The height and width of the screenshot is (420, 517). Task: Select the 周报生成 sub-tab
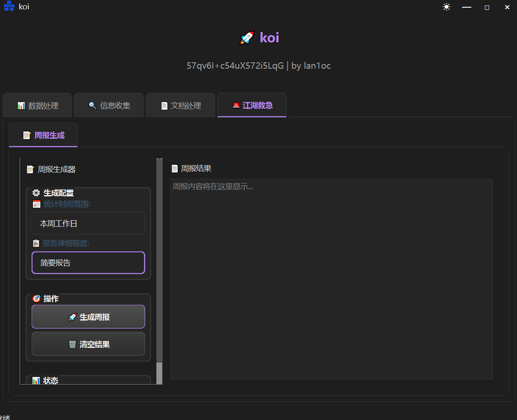click(x=44, y=135)
